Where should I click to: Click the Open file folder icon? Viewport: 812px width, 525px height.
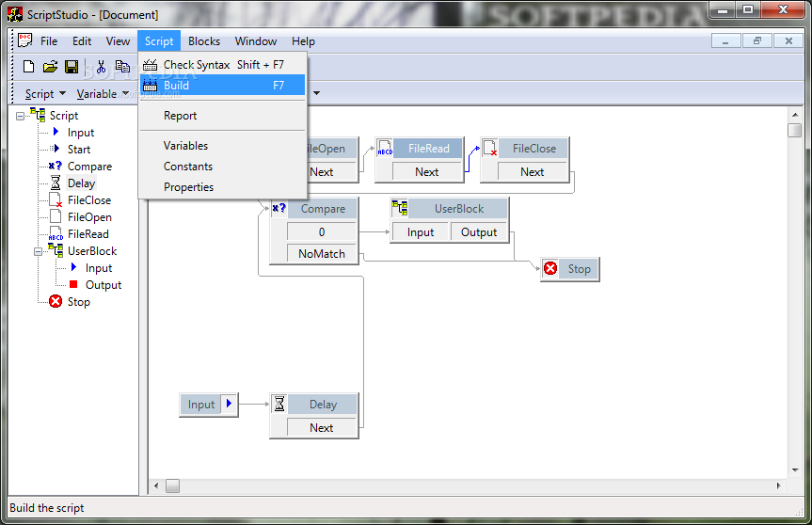(x=50, y=66)
